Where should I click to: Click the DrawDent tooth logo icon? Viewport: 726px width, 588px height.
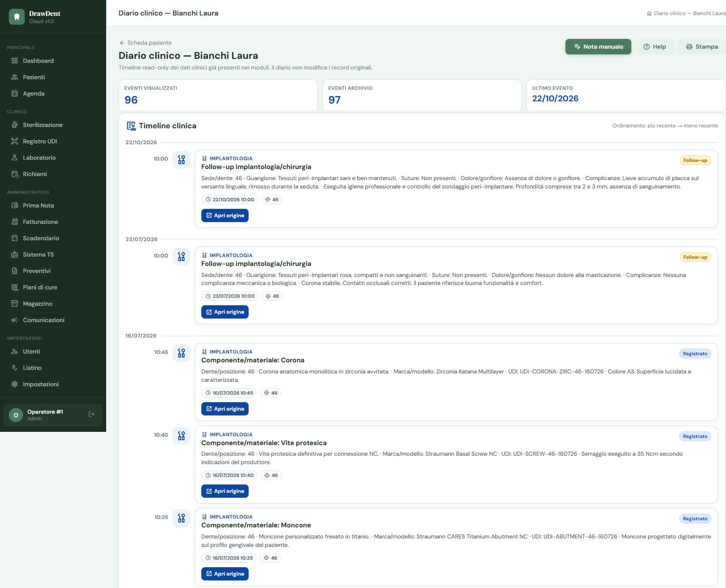pyautogui.click(x=17, y=17)
